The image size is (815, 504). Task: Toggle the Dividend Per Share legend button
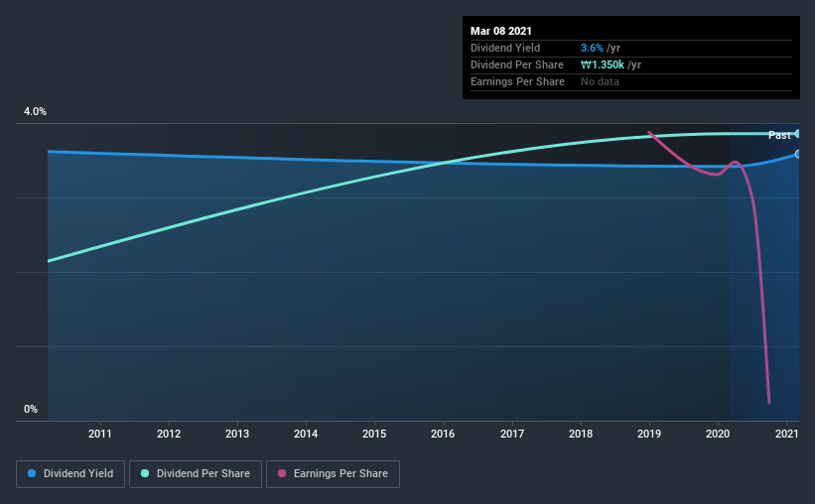click(196, 474)
